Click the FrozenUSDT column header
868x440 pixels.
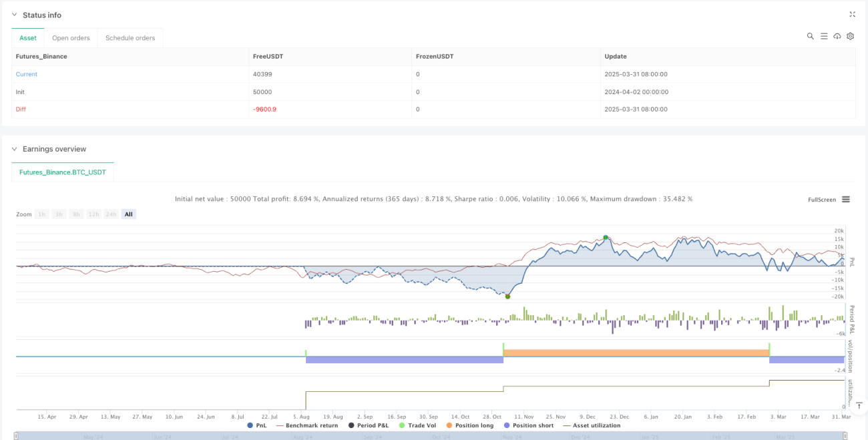tap(434, 57)
